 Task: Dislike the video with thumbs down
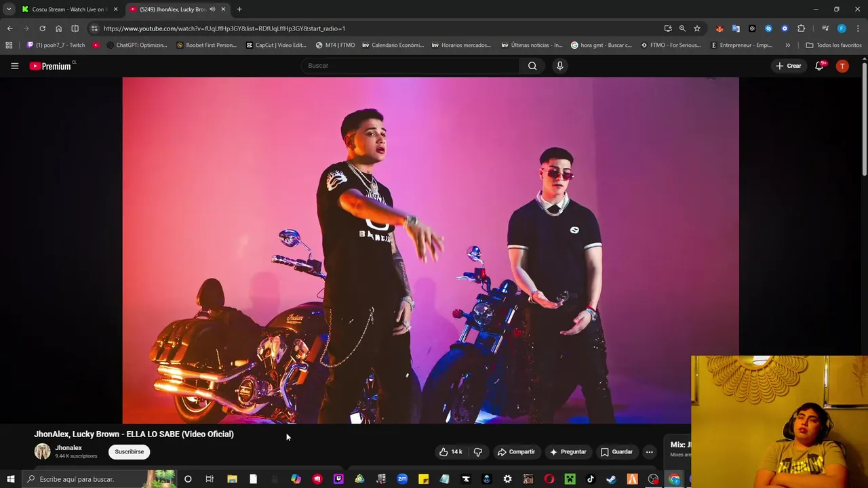pos(478,452)
